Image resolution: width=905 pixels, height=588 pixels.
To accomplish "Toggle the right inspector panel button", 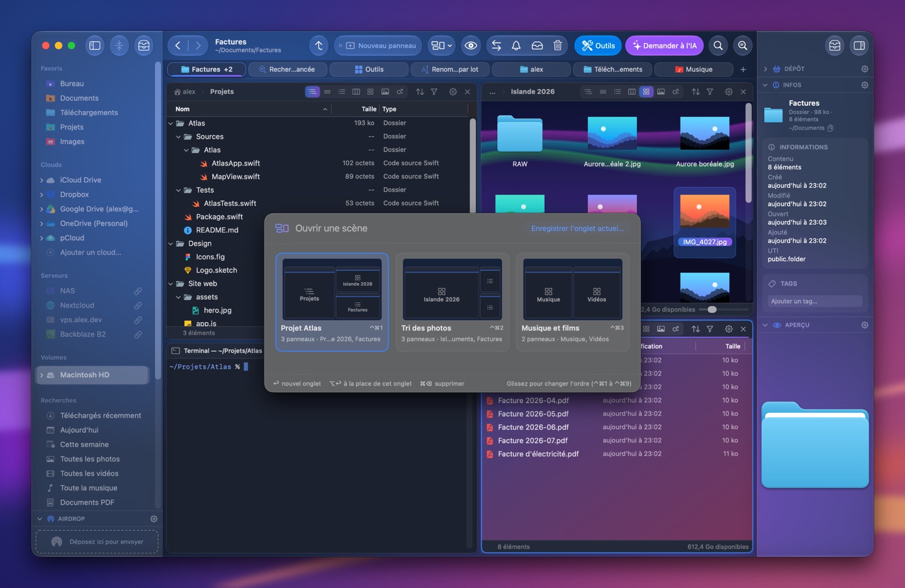I will 859,46.
